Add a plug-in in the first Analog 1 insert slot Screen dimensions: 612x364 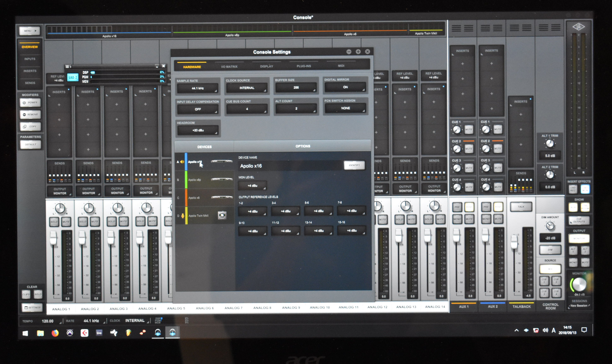(59, 105)
